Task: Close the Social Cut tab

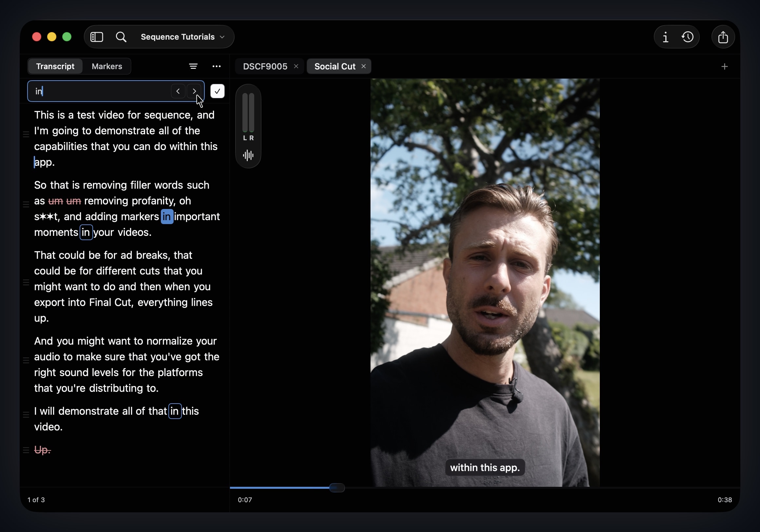Action: (364, 66)
